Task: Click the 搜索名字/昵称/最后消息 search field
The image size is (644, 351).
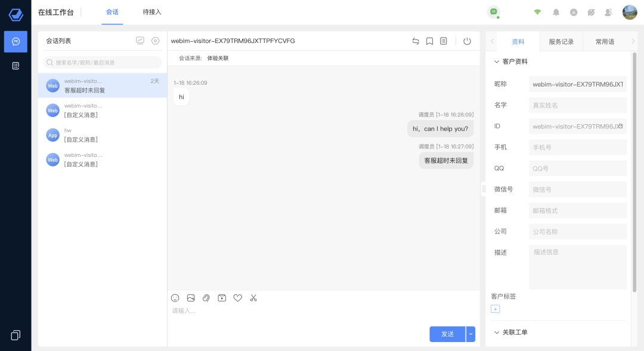Action: [x=103, y=62]
